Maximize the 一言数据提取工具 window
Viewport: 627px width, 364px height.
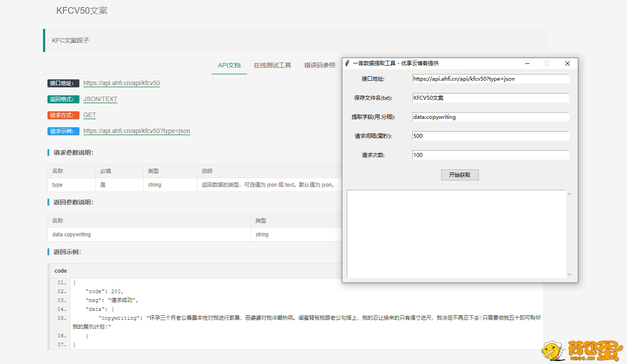(547, 63)
